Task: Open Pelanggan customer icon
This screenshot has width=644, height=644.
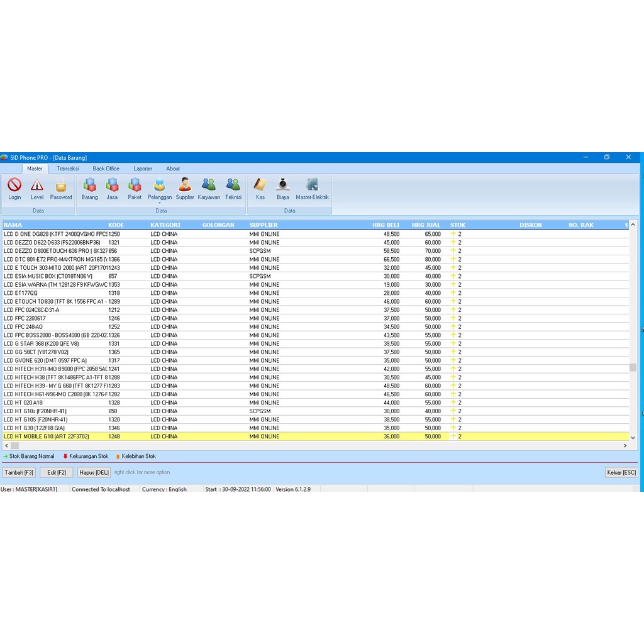Action: (159, 189)
